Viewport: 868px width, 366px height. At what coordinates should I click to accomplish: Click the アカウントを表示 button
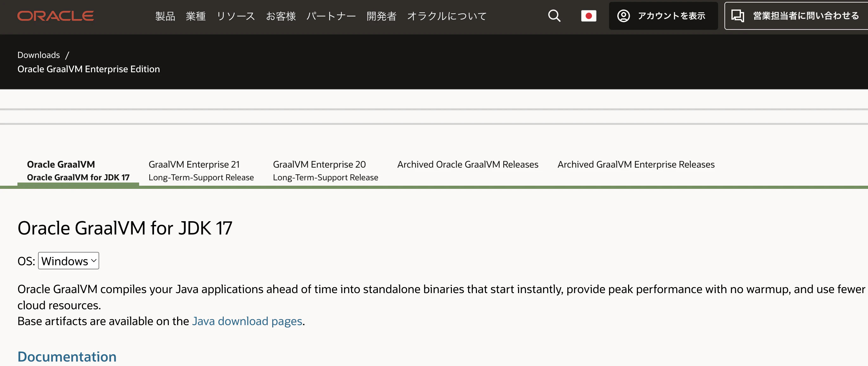[663, 16]
